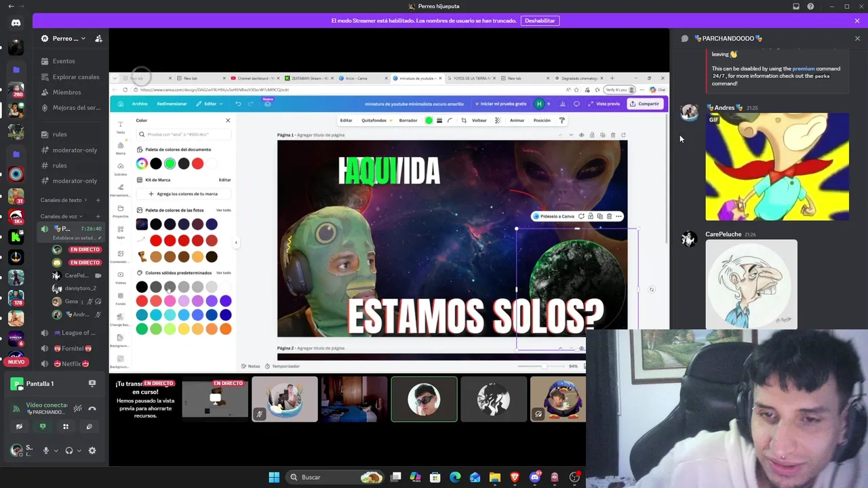The image size is (868, 488).
Task: Duplicate page icon above the canvas
Action: click(602, 135)
